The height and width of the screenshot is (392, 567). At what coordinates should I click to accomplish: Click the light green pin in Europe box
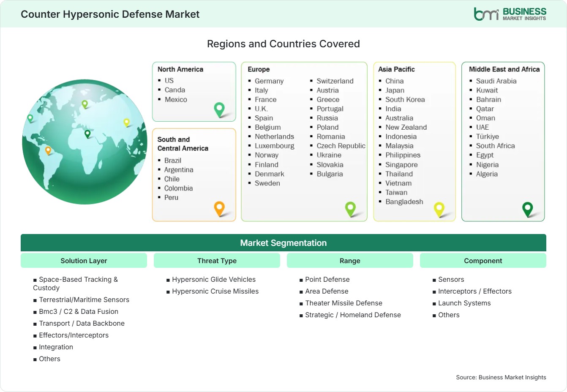(350, 209)
